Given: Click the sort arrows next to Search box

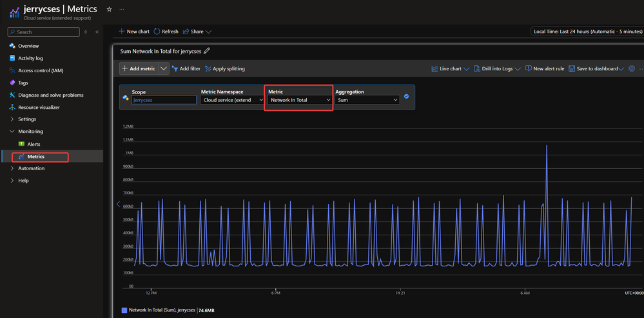Looking at the screenshot, I should [x=86, y=32].
